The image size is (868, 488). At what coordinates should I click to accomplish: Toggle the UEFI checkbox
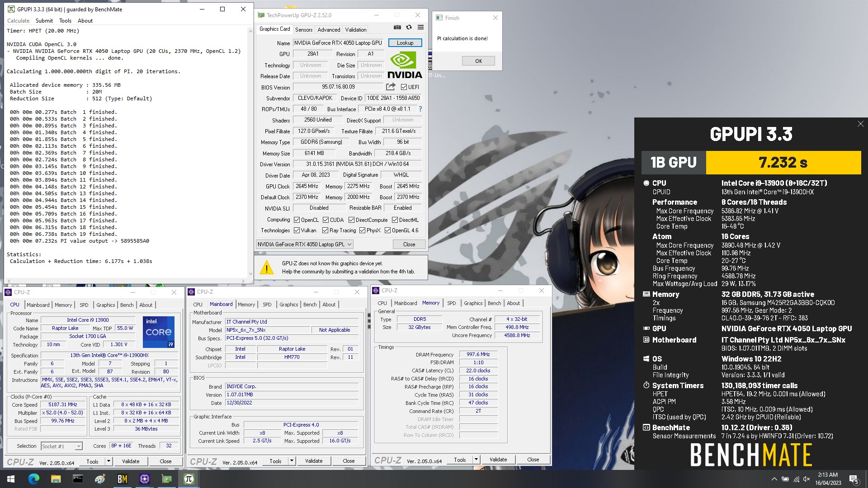404,87
